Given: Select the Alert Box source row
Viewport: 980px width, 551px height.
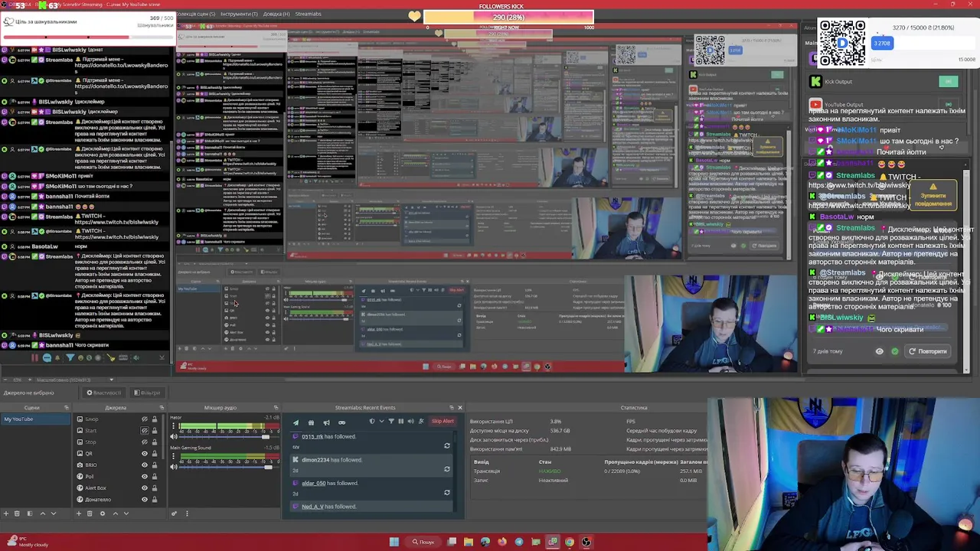Looking at the screenshot, I should pyautogui.click(x=117, y=488).
